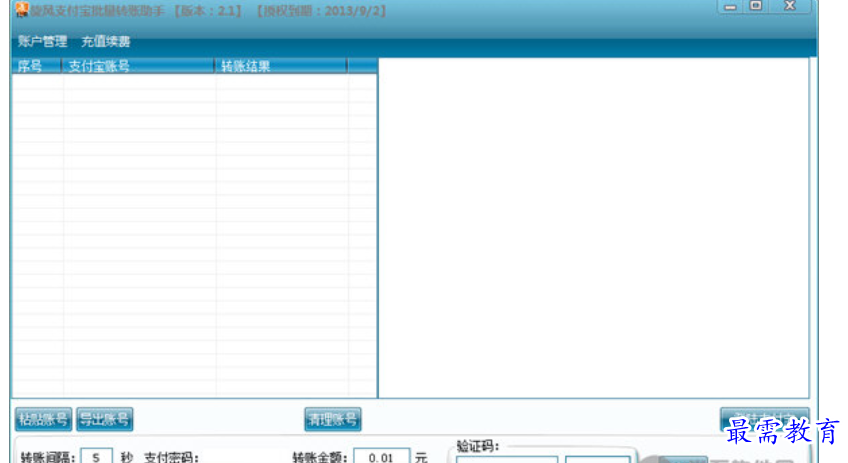848x463 pixels.
Task: Click the 导出账号 button
Action: [104, 419]
